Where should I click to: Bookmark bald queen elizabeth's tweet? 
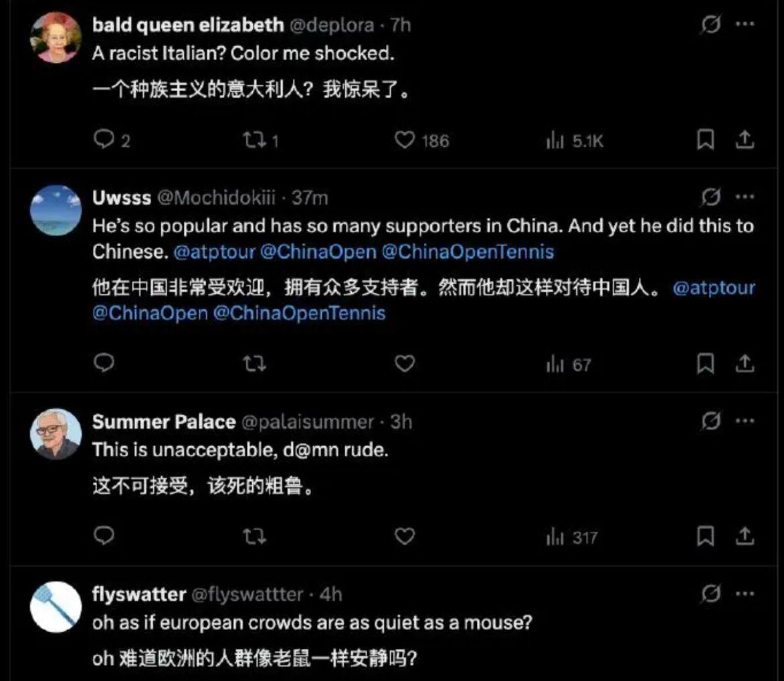pos(706,140)
